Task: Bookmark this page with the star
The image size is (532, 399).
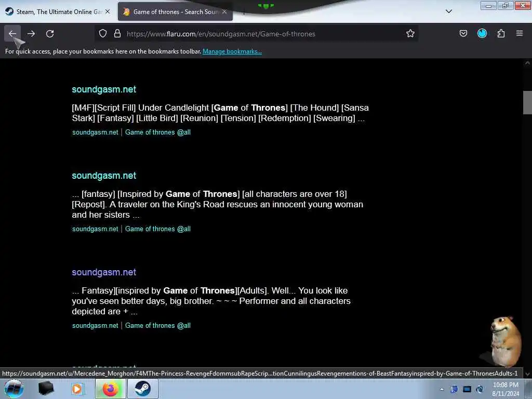Action: coord(410,34)
